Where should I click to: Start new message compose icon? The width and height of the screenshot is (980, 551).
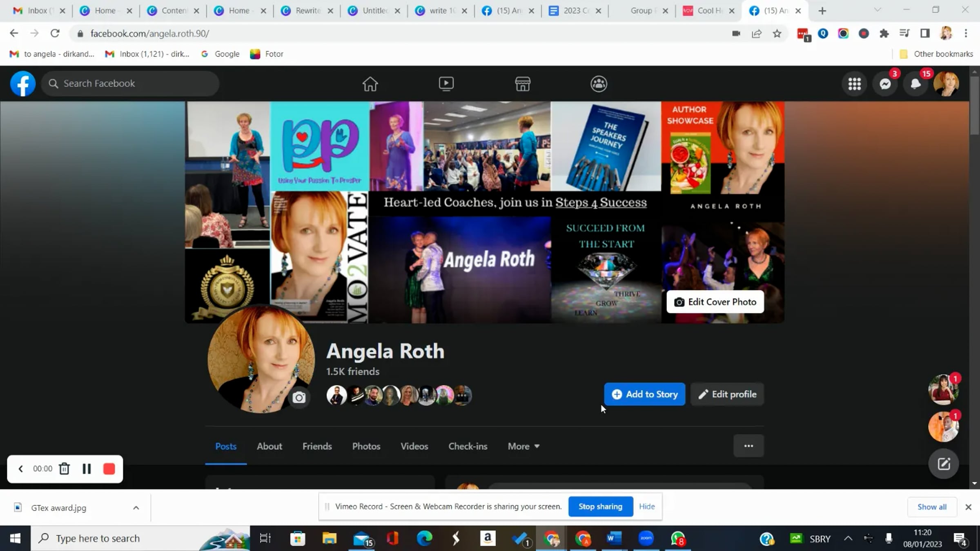click(x=943, y=464)
